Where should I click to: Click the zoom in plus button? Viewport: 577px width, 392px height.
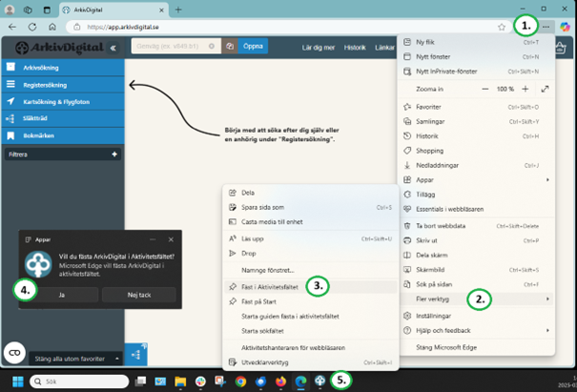pyautogui.click(x=524, y=89)
